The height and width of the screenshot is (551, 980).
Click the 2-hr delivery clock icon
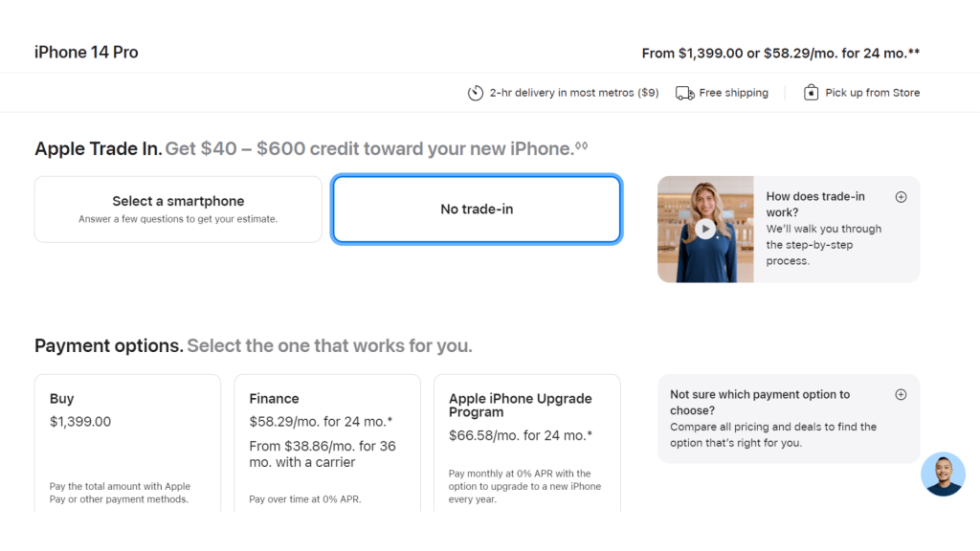click(x=475, y=93)
